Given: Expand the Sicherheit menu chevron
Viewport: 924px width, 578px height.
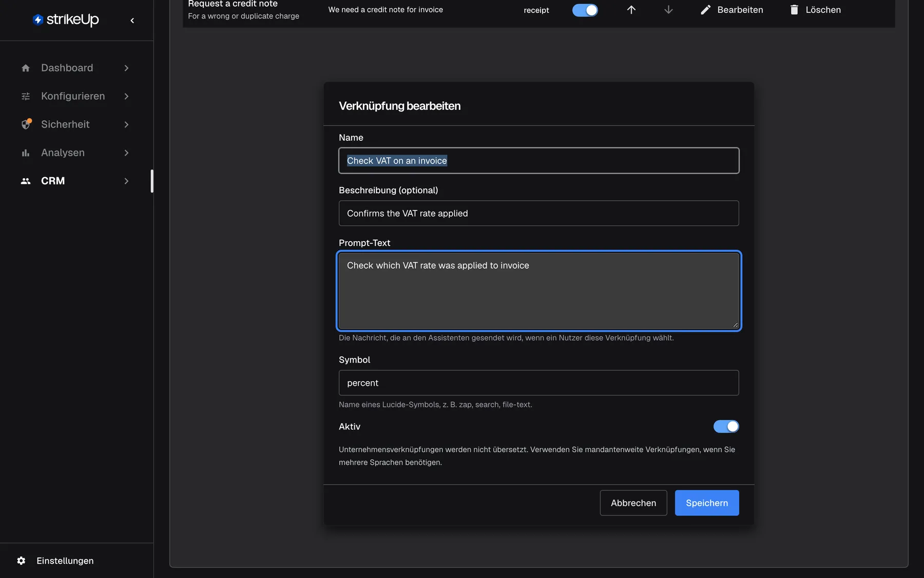Looking at the screenshot, I should click(x=126, y=124).
